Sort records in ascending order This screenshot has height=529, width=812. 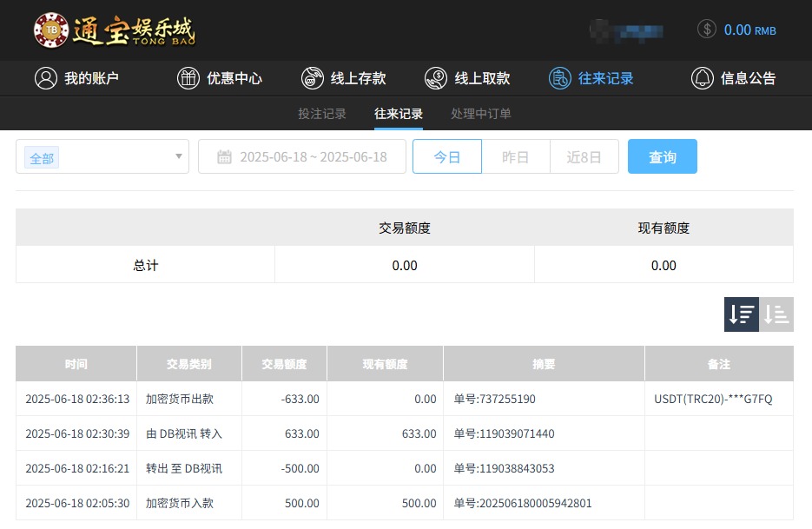pyautogui.click(x=776, y=314)
